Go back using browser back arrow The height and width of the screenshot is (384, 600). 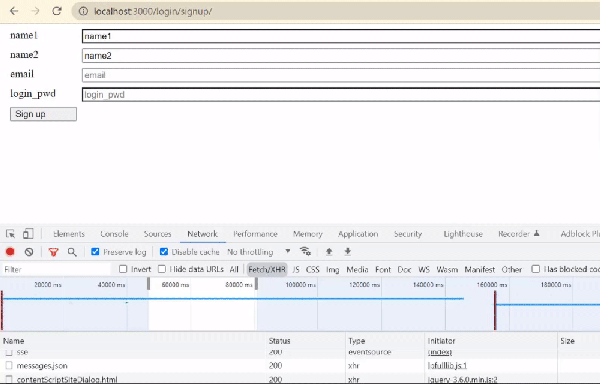pos(14,11)
